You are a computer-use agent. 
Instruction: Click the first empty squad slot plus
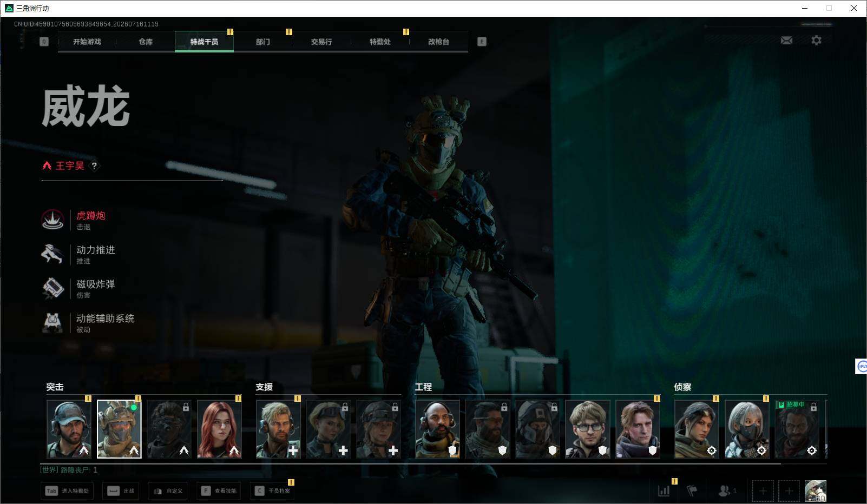point(763,491)
